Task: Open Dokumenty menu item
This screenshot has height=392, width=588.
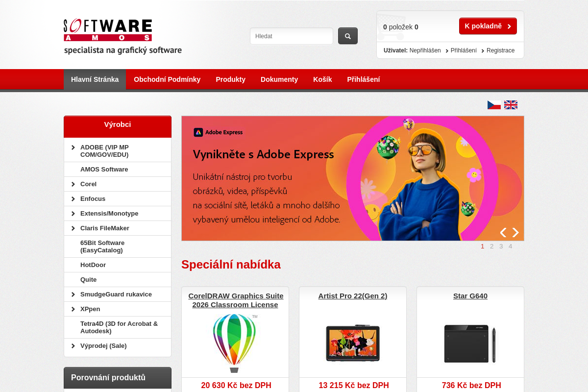Action: [279, 79]
